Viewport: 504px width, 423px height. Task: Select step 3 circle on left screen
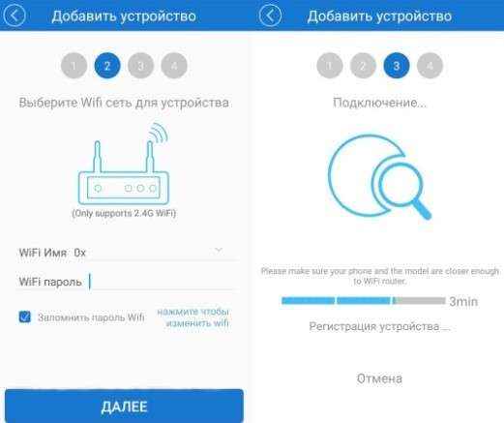point(141,66)
